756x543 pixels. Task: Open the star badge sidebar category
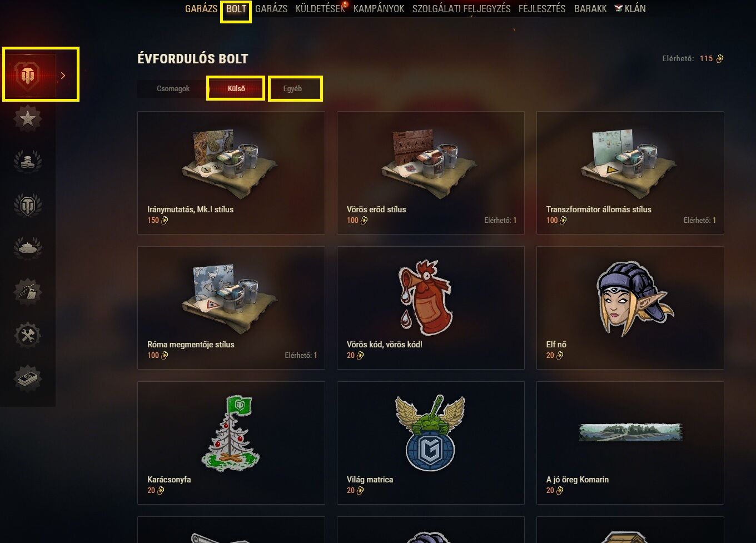pyautogui.click(x=28, y=118)
